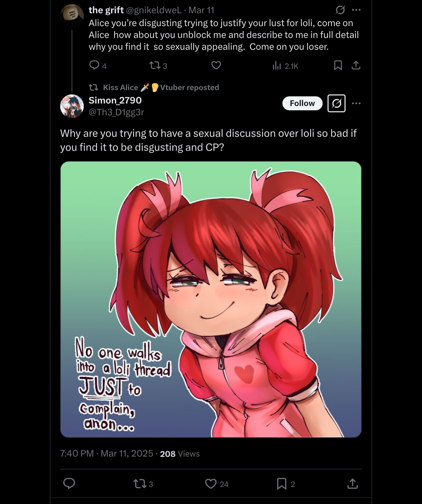Open Kiss Alice Vtuber reposted link

[x=161, y=87]
